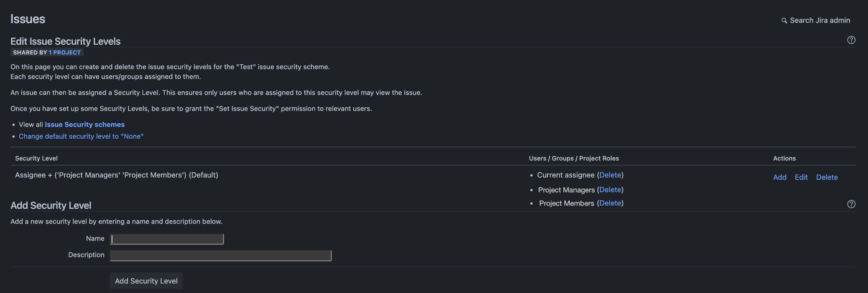
Task: Click the Description input field
Action: pos(220,255)
